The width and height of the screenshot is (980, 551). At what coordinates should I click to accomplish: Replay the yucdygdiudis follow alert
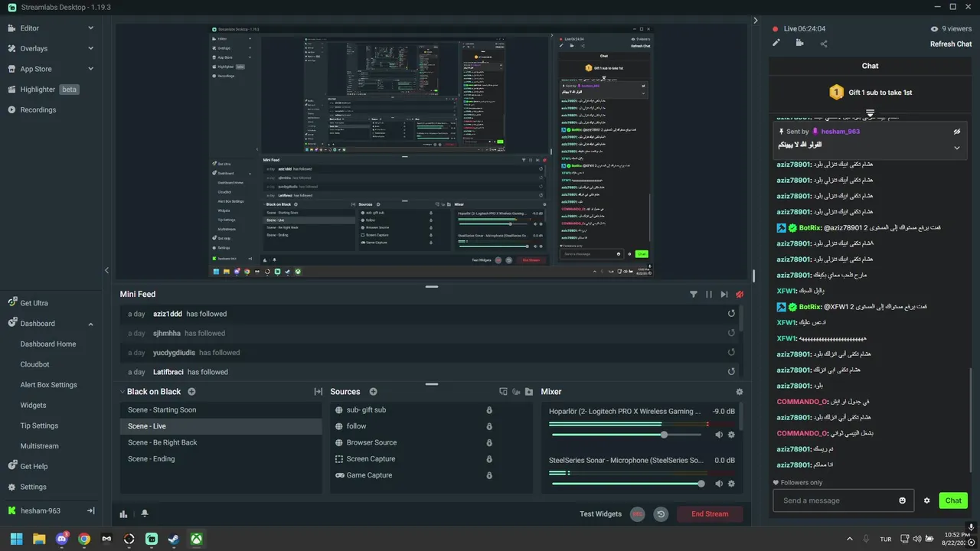(x=731, y=353)
